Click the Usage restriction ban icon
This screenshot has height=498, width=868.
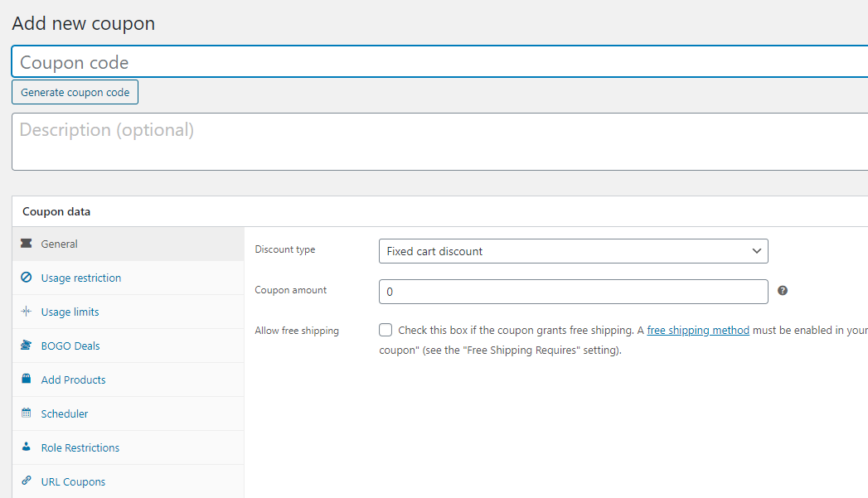click(x=26, y=278)
